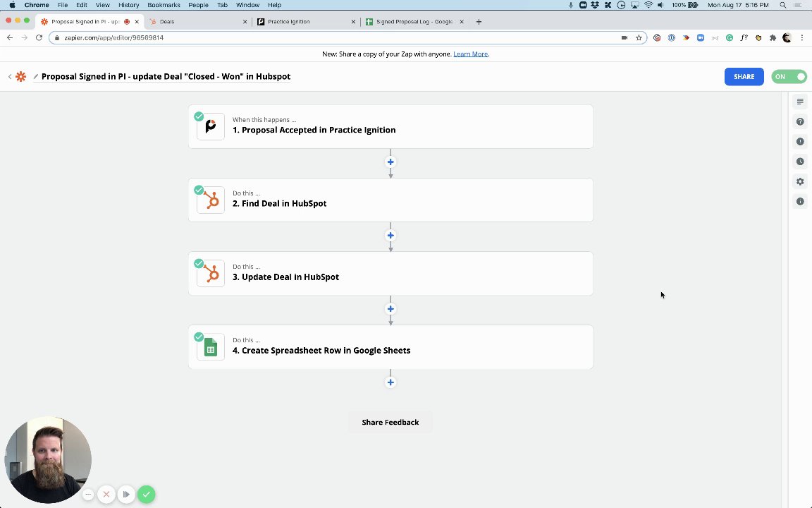Click the Google Sheets icon in step 4
The width and height of the screenshot is (812, 508).
click(x=211, y=347)
